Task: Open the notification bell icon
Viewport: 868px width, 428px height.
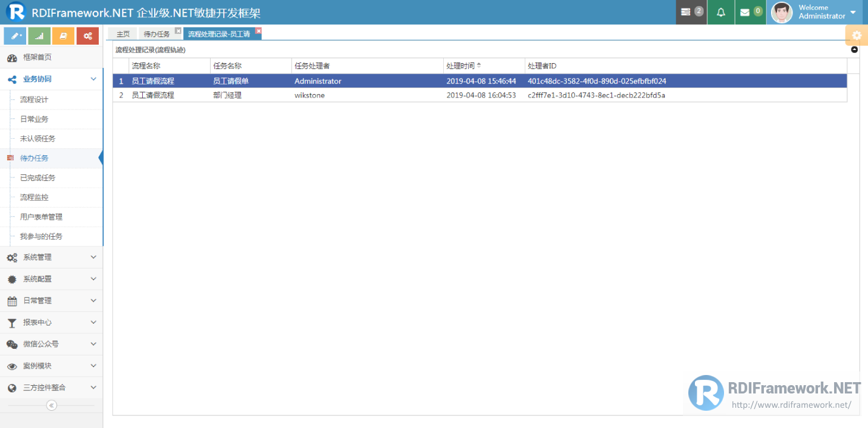Action: pos(721,12)
